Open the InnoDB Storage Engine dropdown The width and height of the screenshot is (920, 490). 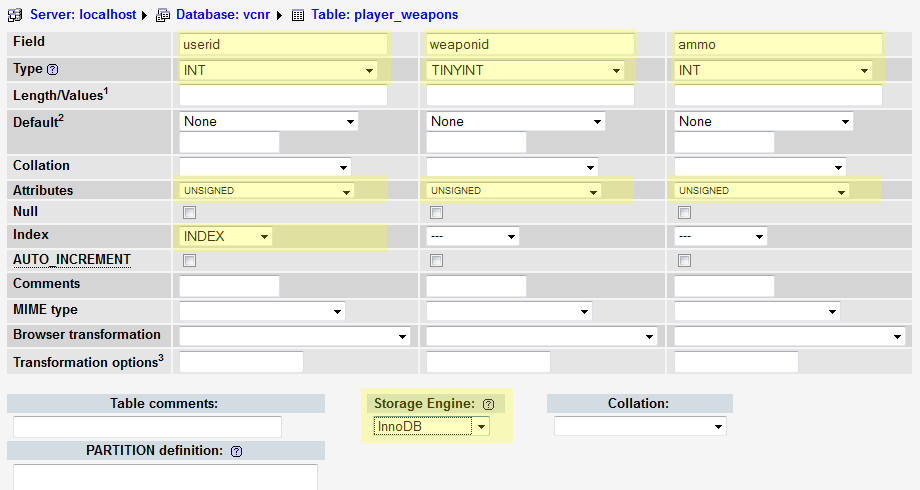431,427
